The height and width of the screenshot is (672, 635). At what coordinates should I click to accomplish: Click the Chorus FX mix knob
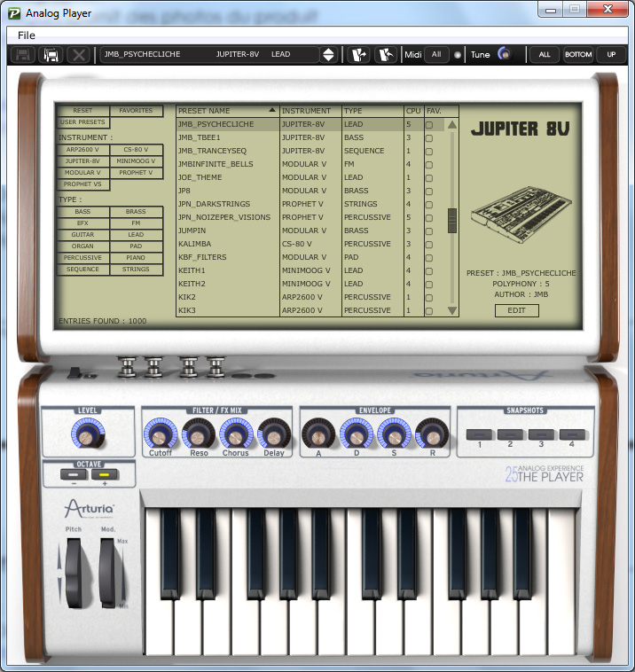(x=236, y=434)
